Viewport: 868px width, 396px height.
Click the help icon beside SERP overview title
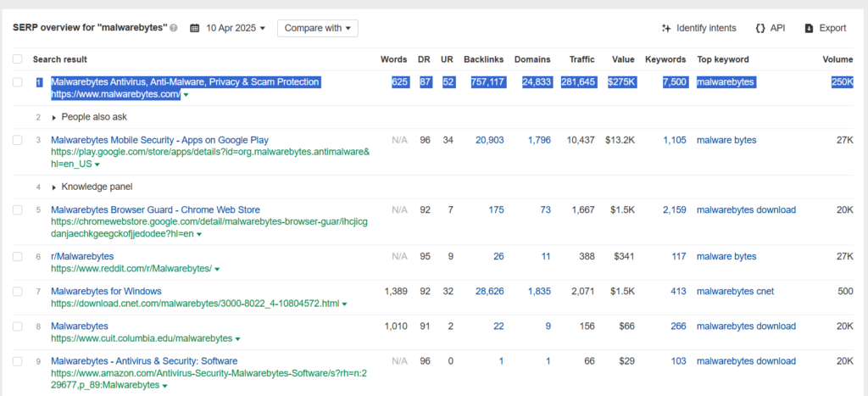point(174,28)
